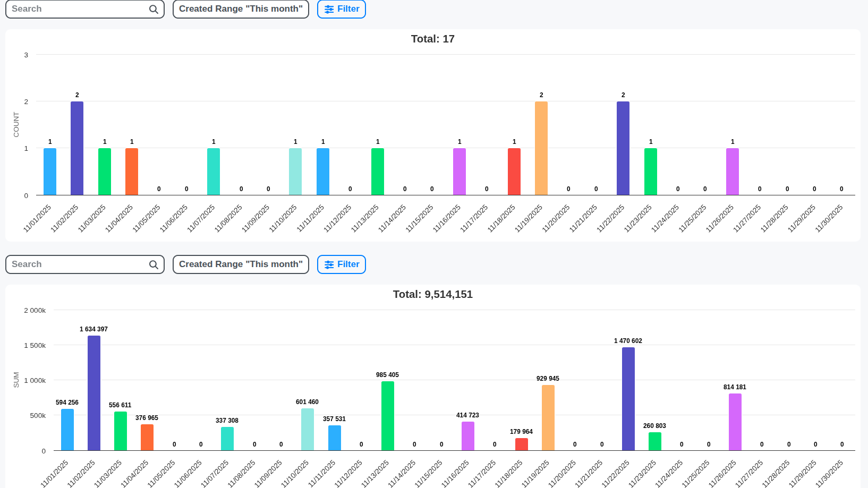
Task: Select the tall purple bar on 11/02/2025
Action: 76,149
